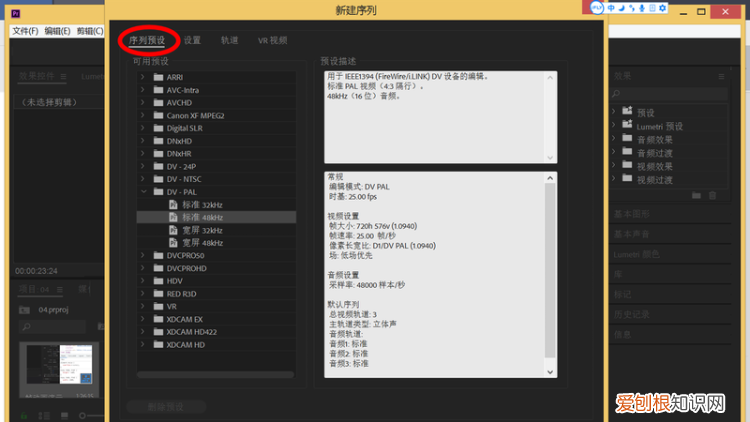This screenshot has width=750, height=422.
Task: Switch to the 序列预设 tab
Action: coord(147,41)
